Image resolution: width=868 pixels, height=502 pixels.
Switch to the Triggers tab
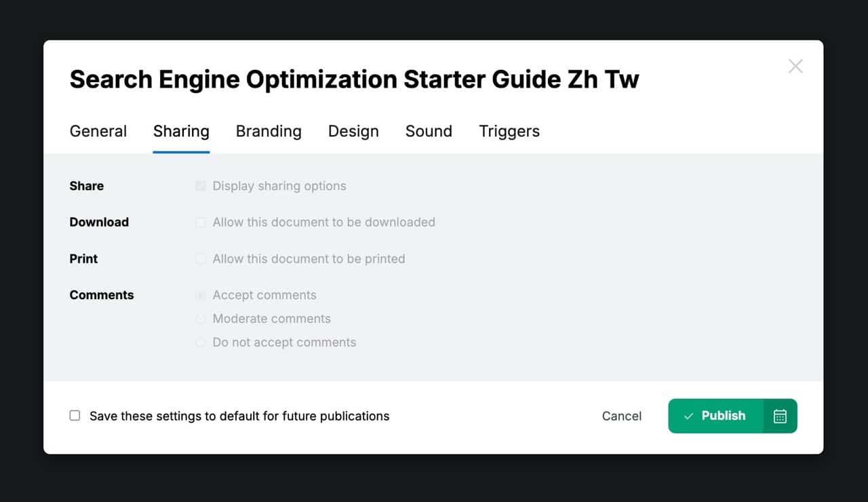click(509, 131)
